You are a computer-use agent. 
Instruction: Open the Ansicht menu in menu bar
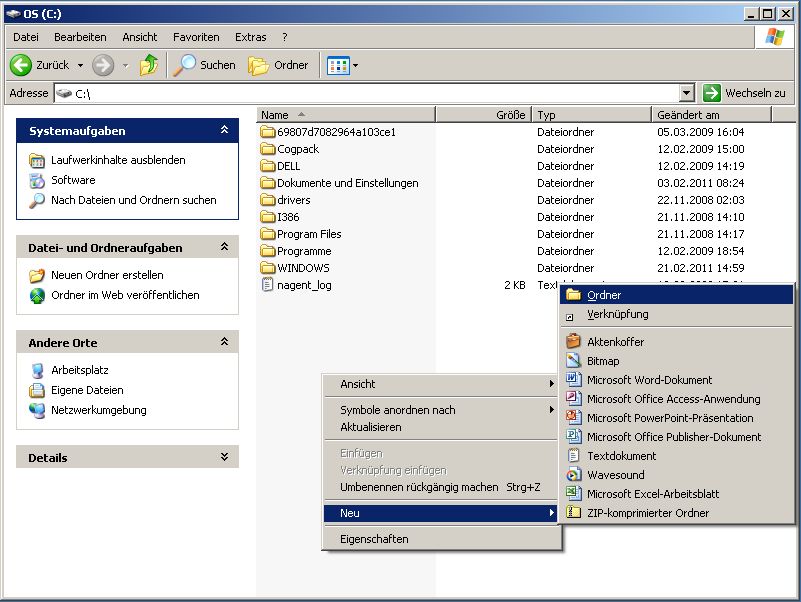pos(139,37)
